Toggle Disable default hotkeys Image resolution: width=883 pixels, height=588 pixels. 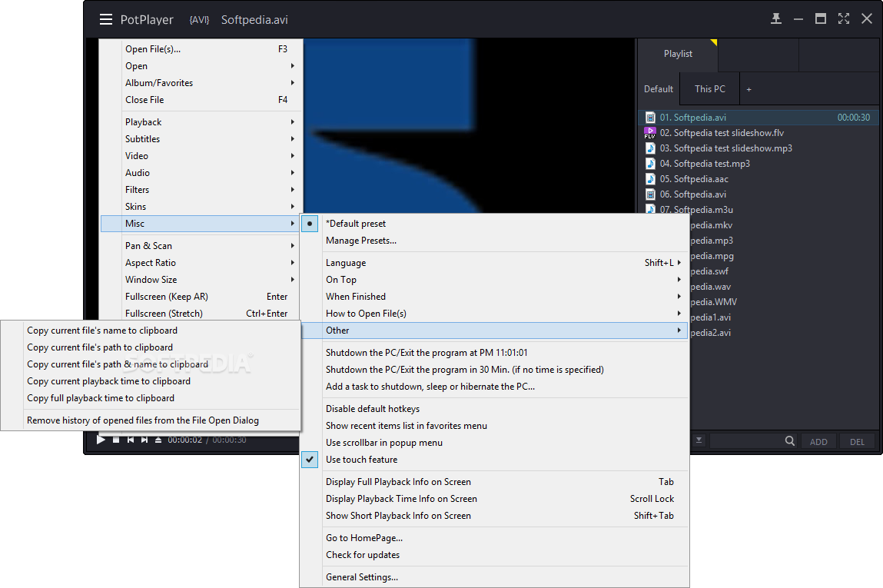click(495, 409)
